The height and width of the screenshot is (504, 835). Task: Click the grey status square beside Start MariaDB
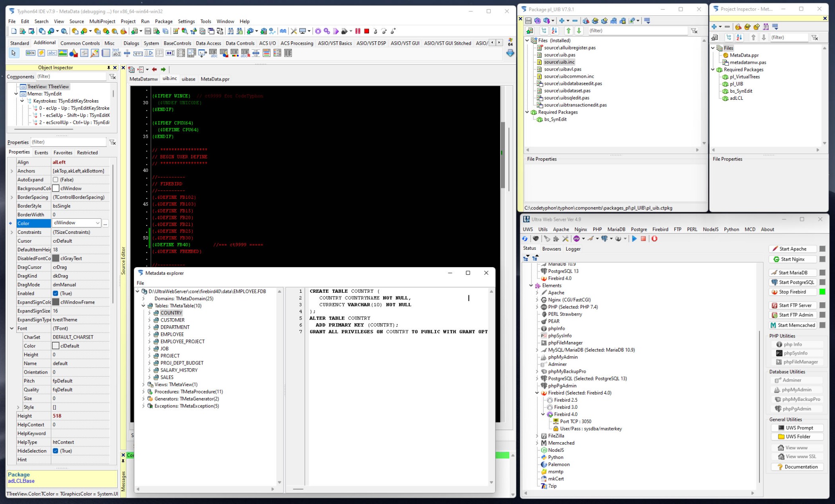[x=822, y=273]
